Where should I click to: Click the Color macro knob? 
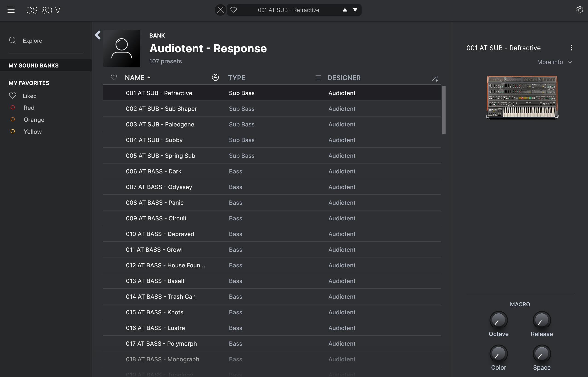pos(498,354)
